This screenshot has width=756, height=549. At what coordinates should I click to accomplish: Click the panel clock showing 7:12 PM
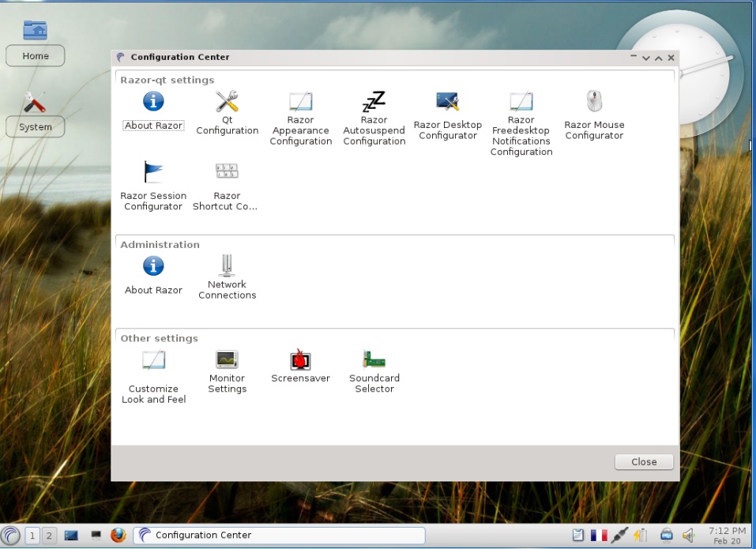[x=727, y=536]
